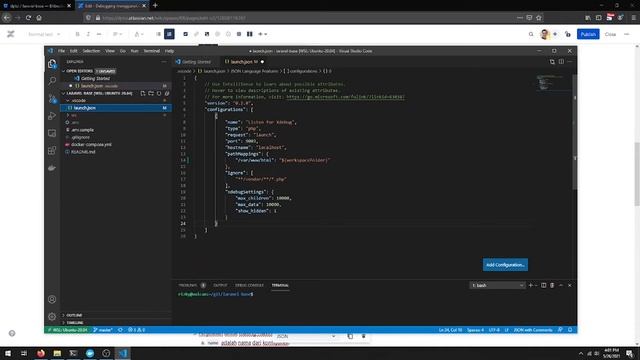Image resolution: width=640 pixels, height=360 pixels.
Task: Click the Refresh Explorer icon
Action: [x=159, y=93]
